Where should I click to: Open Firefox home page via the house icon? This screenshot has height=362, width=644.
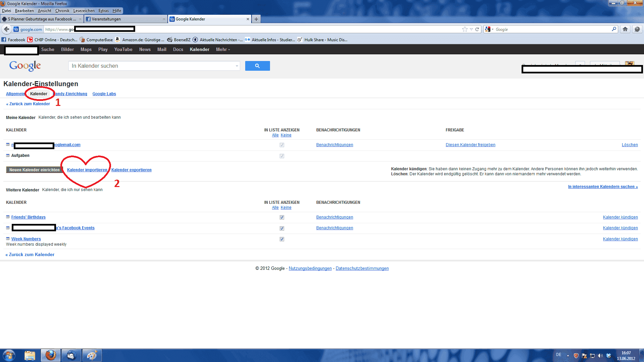[625, 29]
